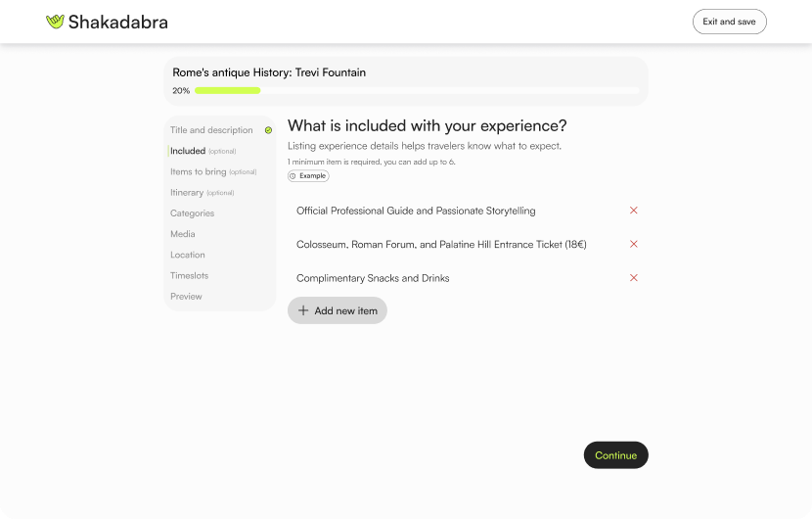Delete the Colosseum Entrance Ticket item
The image size is (812, 519).
tap(633, 244)
